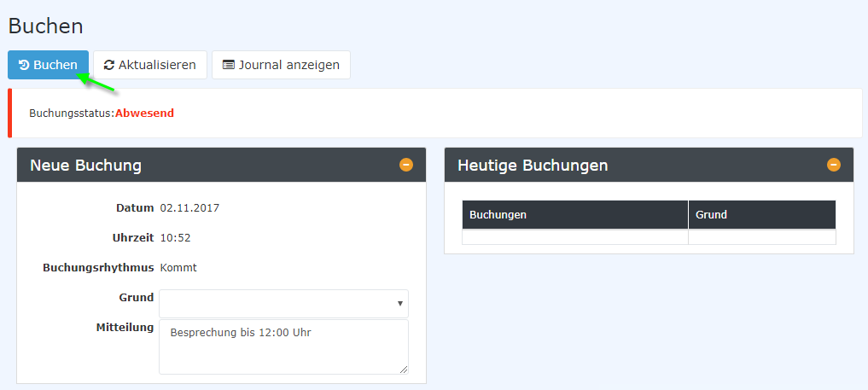Refresh the page with Aktualisieren
This screenshot has width=868, height=390.
[150, 65]
